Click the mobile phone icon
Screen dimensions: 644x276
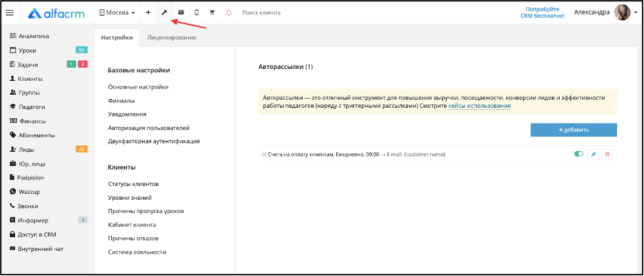(197, 12)
